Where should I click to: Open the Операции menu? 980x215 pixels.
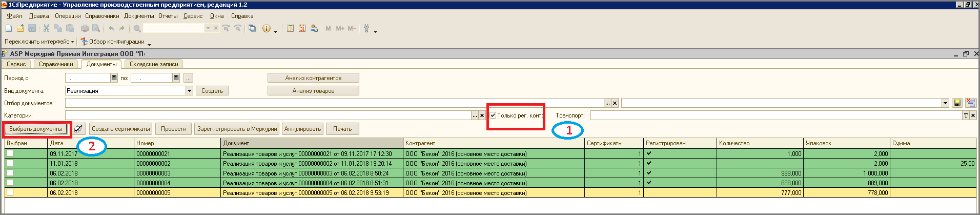coord(68,16)
